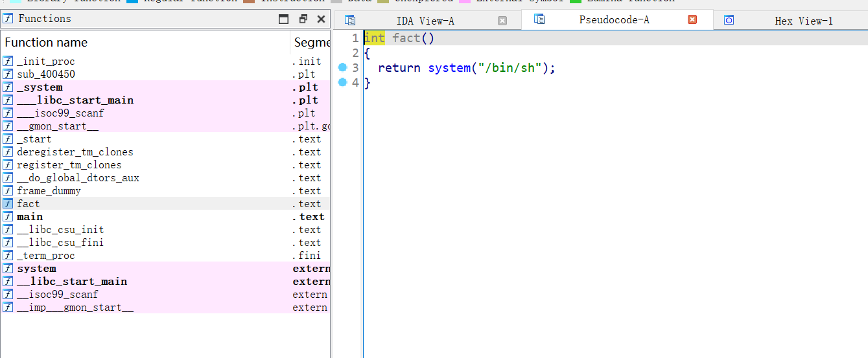The height and width of the screenshot is (358, 868).
Task: Click the int keyword on line 1
Action: click(x=374, y=38)
